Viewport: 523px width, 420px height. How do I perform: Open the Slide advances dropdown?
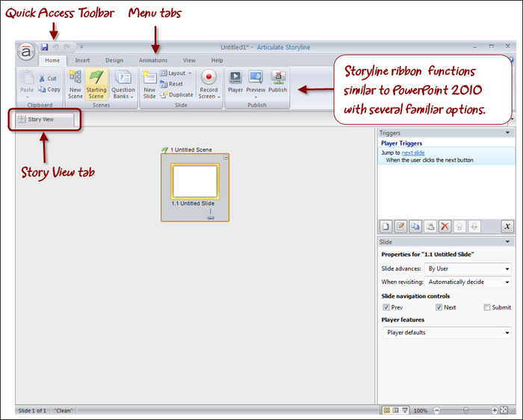468,268
